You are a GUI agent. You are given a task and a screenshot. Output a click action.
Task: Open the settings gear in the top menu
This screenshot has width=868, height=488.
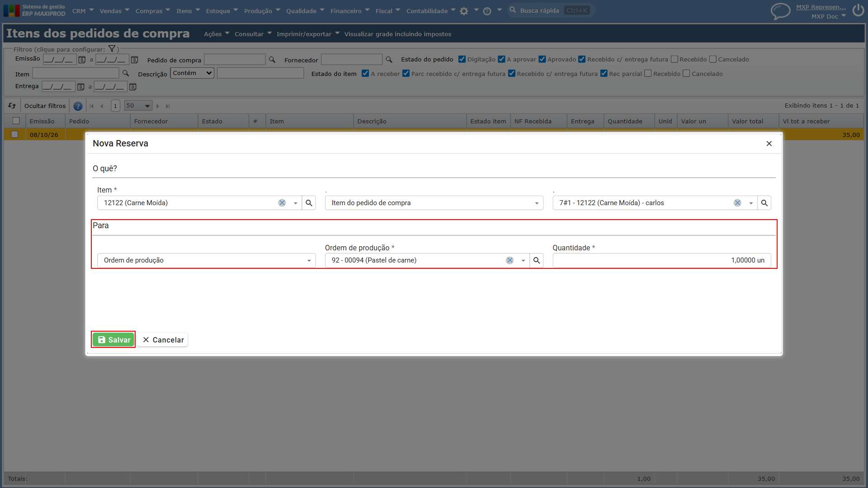coord(464,11)
